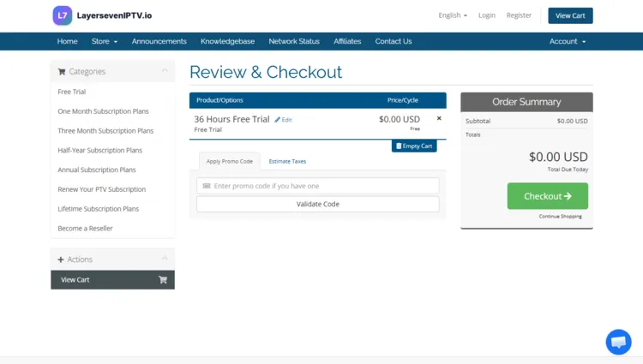Viewport: 643px width, 364px height.
Task: Click the Edit pencil link for the trial
Action: point(283,120)
